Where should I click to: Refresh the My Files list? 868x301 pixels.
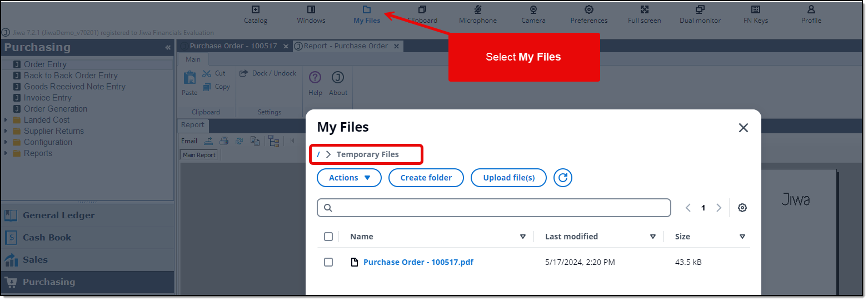[563, 178]
